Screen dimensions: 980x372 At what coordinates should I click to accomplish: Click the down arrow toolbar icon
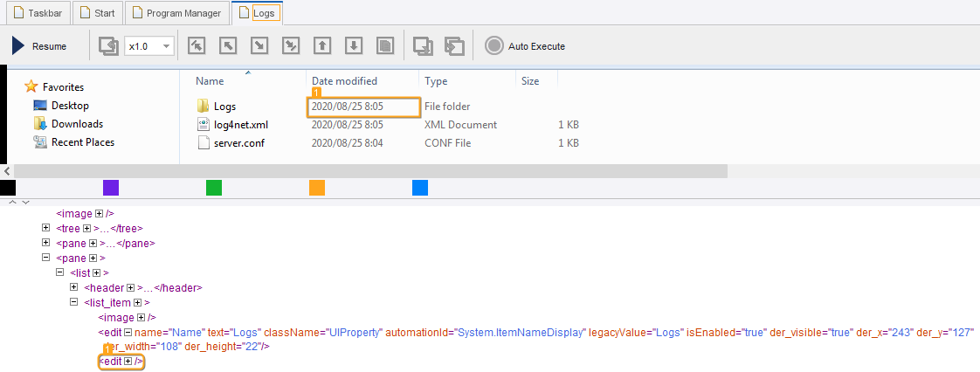coord(354,46)
